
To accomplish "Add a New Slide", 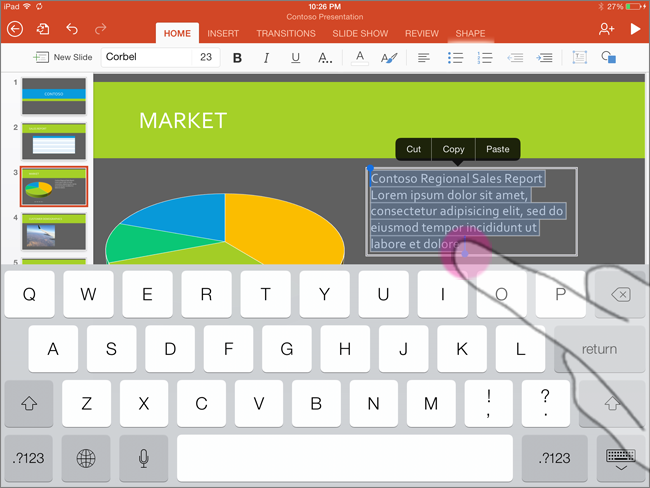I will click(63, 58).
